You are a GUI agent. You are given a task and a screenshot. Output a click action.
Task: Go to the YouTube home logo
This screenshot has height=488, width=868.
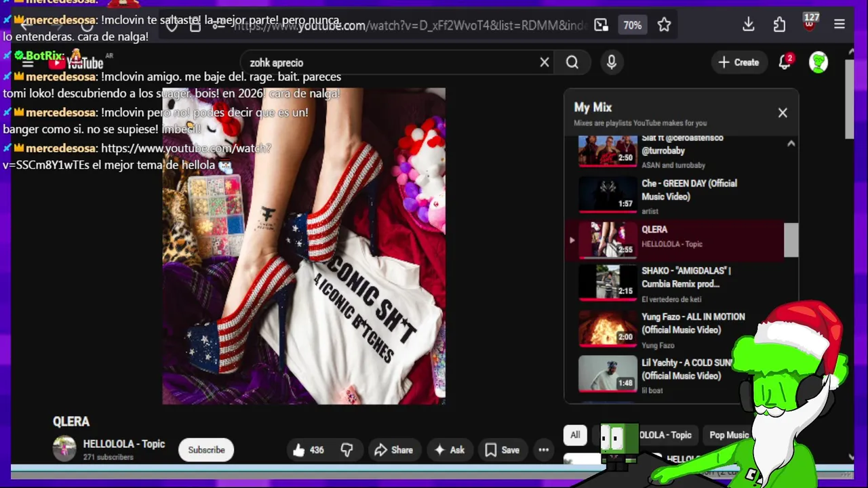coord(75,62)
